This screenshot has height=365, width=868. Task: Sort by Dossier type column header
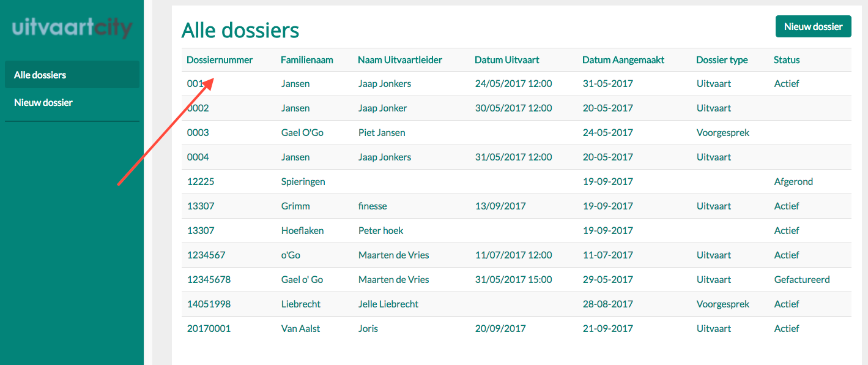point(722,59)
